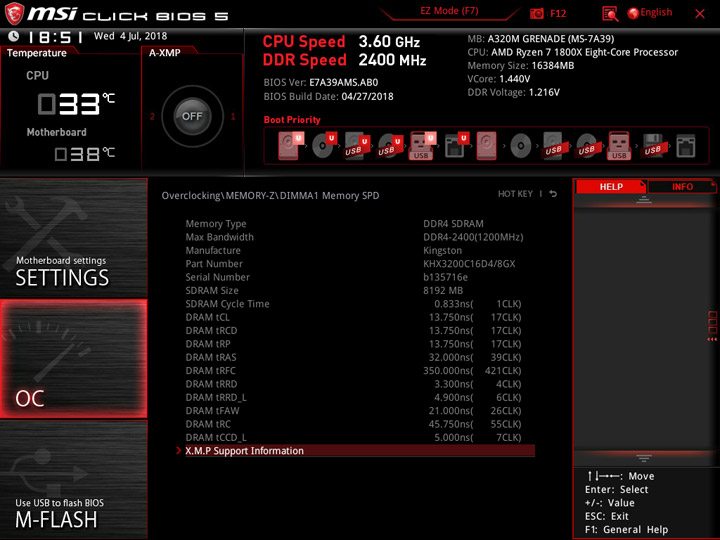Image resolution: width=720 pixels, height=540 pixels.
Task: Click the back arrow beside HOT KEY
Action: coord(553,194)
